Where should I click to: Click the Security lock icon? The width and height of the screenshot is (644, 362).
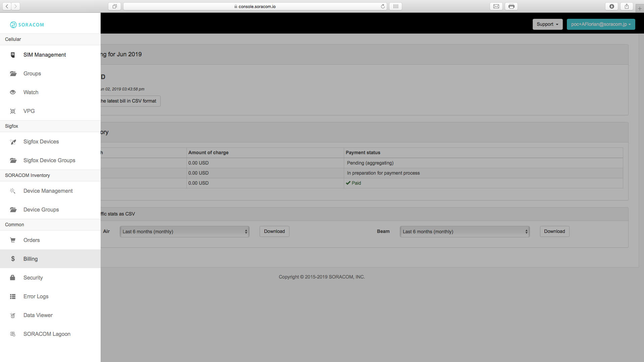coord(13,278)
